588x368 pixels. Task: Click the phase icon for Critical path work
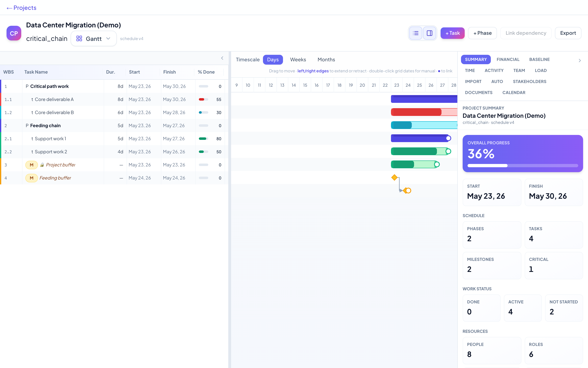coord(27,86)
